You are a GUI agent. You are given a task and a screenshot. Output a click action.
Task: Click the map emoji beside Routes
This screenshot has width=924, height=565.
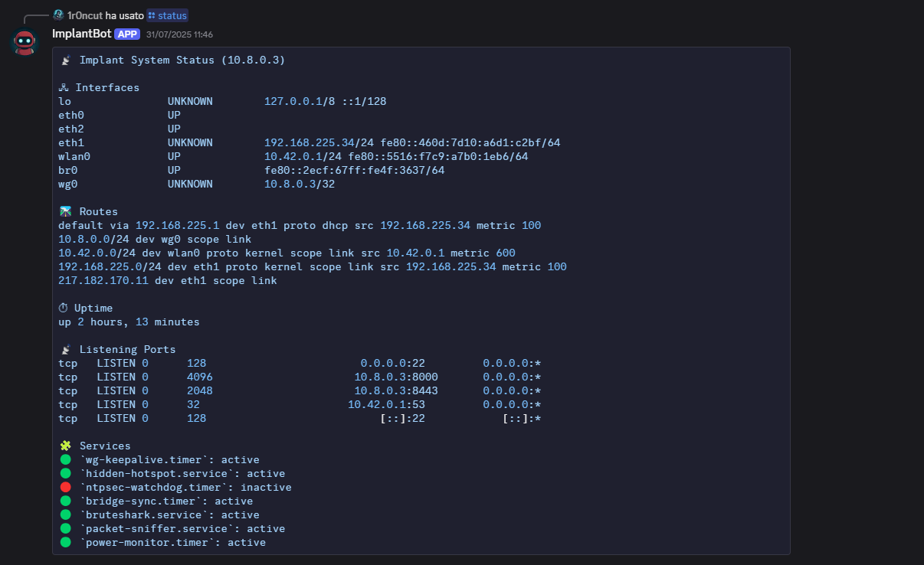66,211
